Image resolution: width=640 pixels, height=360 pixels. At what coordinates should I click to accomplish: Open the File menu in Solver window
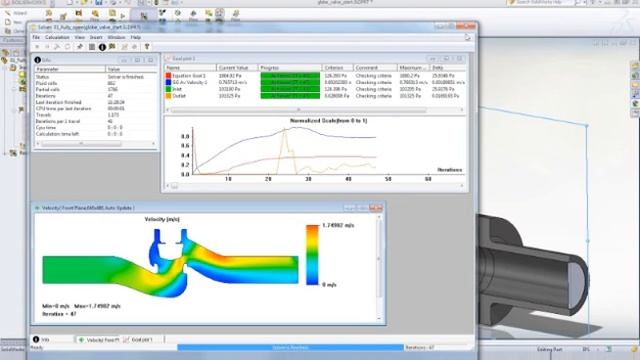tap(36, 37)
